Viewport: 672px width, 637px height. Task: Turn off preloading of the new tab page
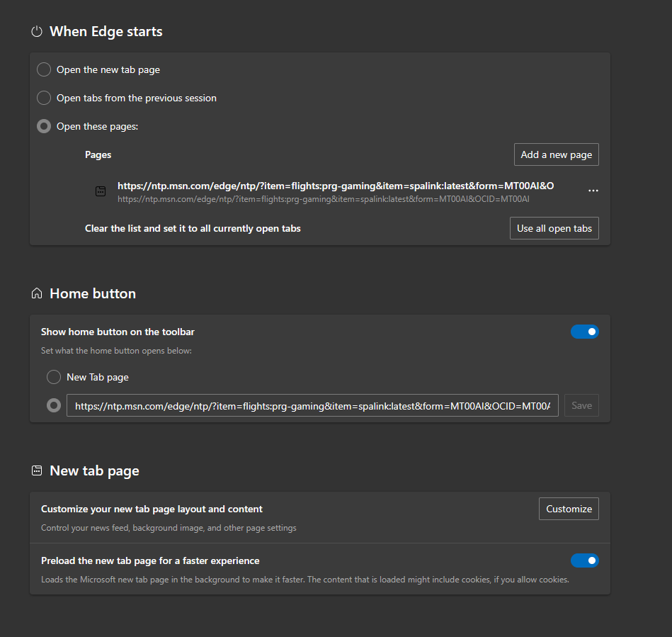pyautogui.click(x=585, y=560)
